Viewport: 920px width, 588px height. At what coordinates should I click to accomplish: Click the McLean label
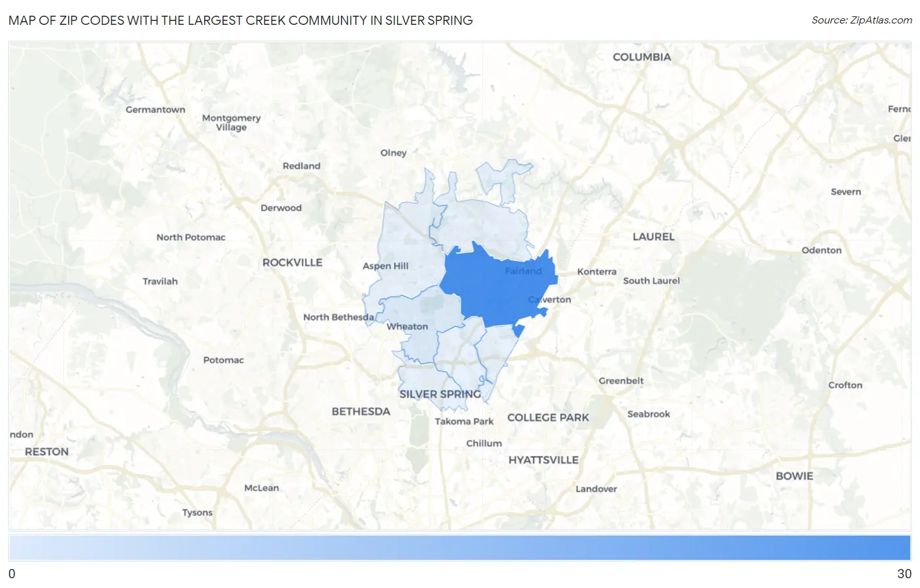[261, 488]
